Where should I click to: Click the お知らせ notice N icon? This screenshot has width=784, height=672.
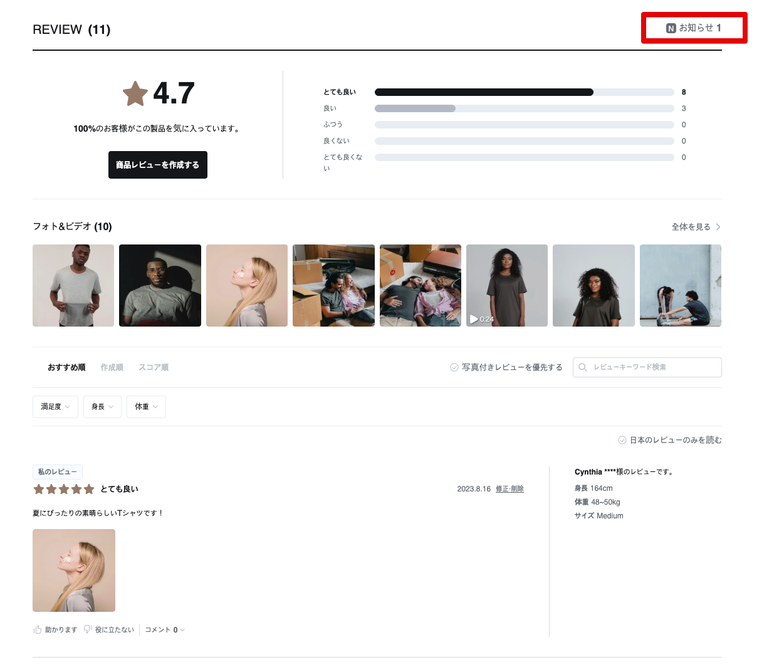coord(671,28)
